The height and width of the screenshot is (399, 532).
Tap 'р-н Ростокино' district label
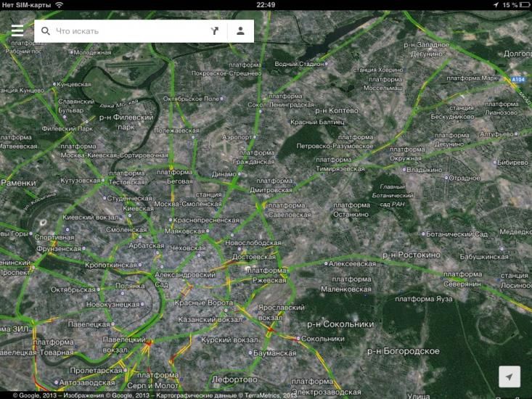(x=412, y=255)
